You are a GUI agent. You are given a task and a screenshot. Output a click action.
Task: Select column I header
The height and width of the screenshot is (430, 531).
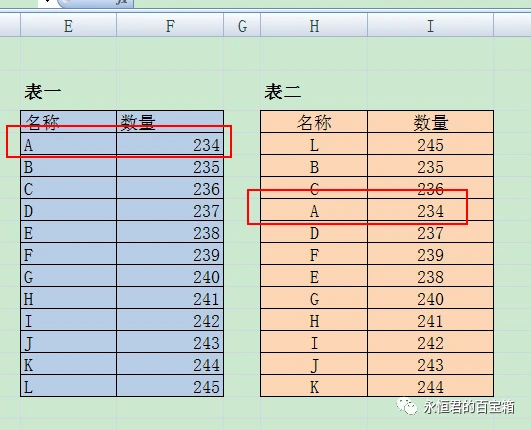[x=430, y=25]
